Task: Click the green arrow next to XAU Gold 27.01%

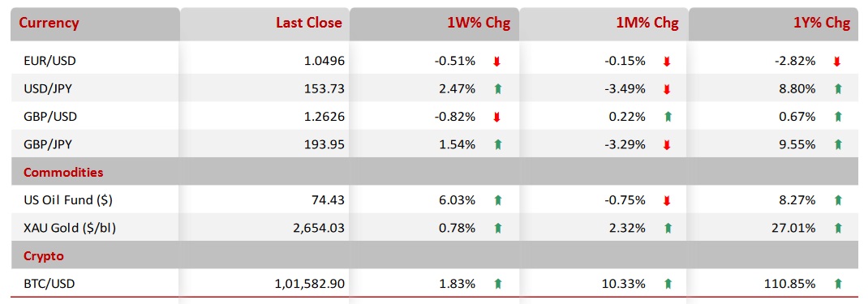Action: click(838, 227)
